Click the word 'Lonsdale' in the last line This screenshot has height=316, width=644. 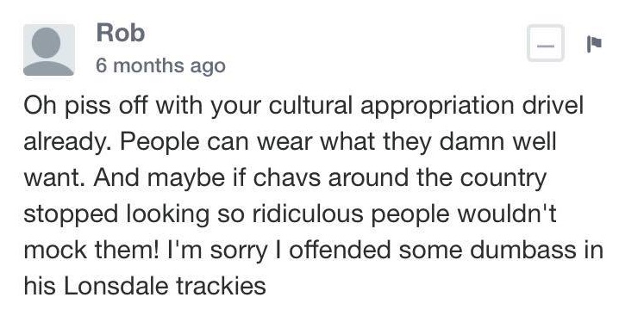[116, 286]
